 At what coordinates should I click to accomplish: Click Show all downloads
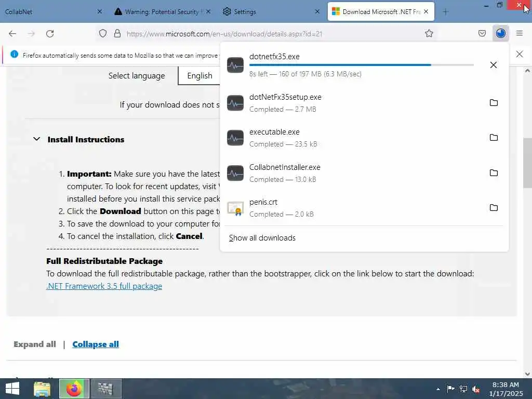(262, 238)
